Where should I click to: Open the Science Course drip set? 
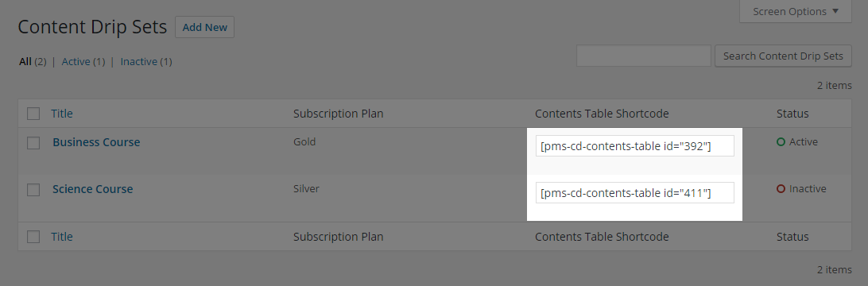(92, 189)
